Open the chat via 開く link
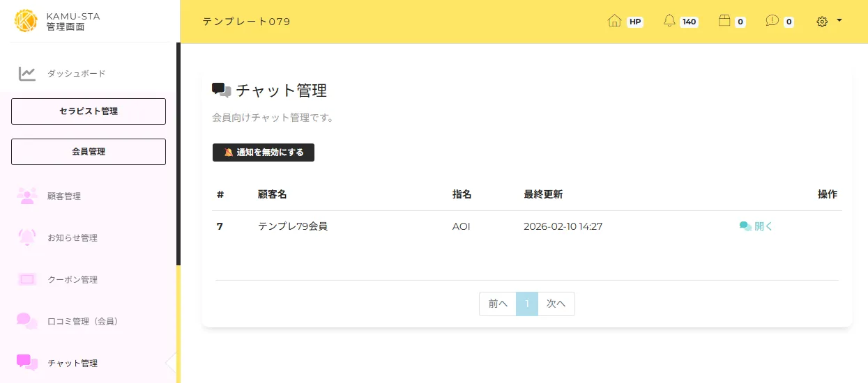This screenshot has height=383, width=868. [756, 226]
